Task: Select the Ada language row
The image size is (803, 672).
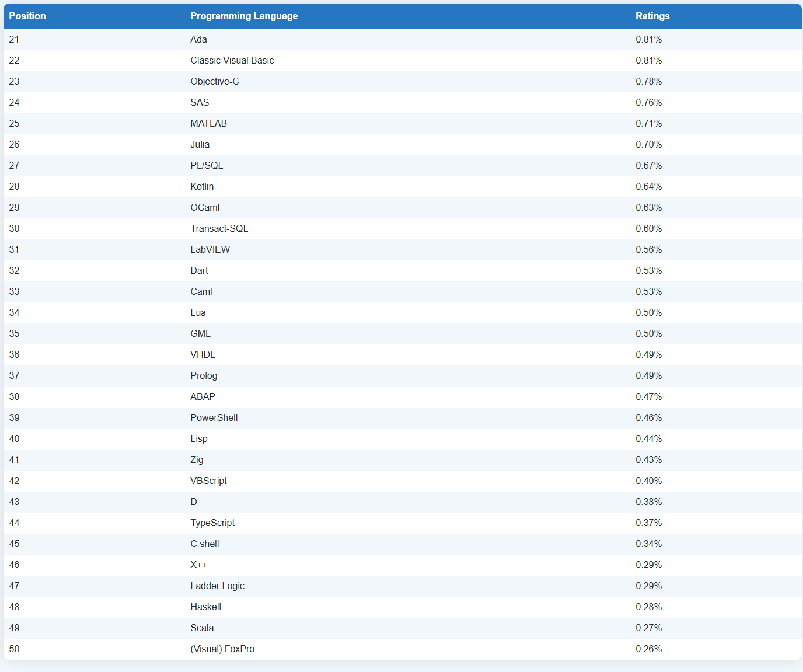Action: coord(403,40)
